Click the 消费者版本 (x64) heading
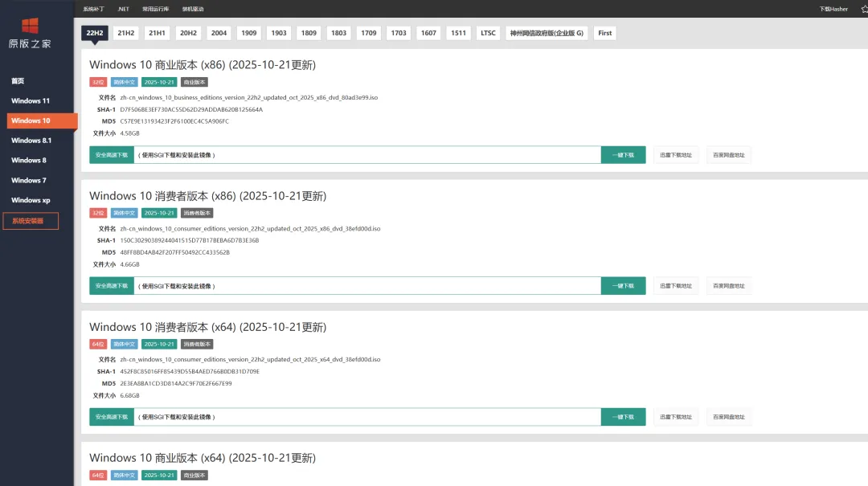Viewport: 868px width, 486px height. point(207,327)
